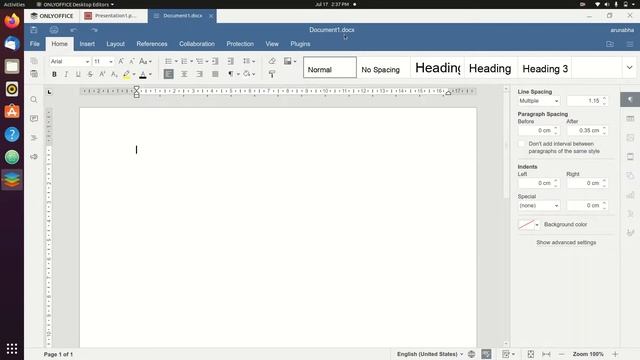Viewport: 640px width, 360px height.
Task: Click the Open file location folder icon
Action: tap(610, 44)
